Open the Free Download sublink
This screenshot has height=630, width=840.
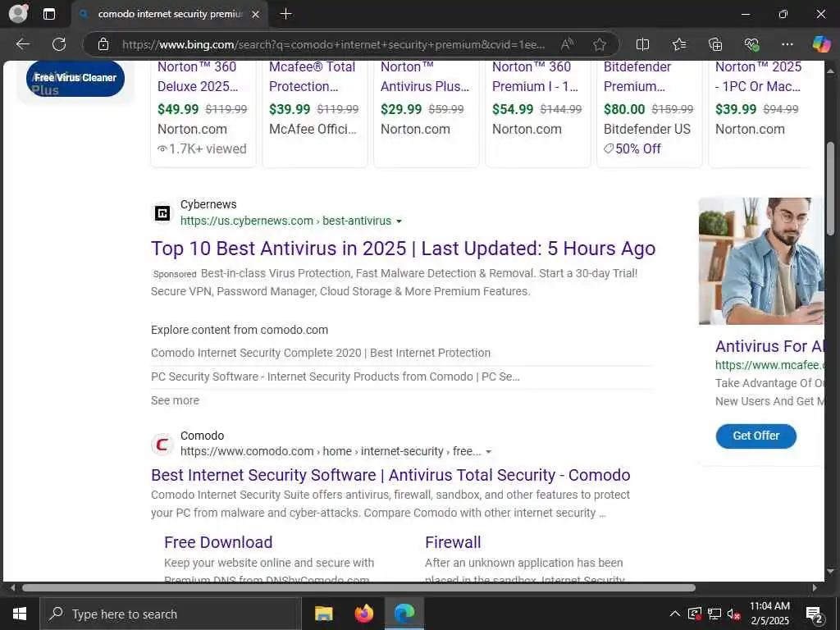(218, 542)
